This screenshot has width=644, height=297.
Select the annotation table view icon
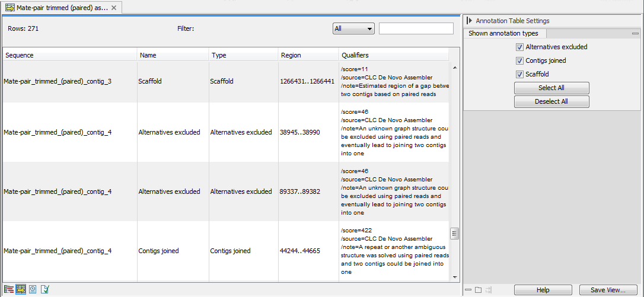[21, 289]
